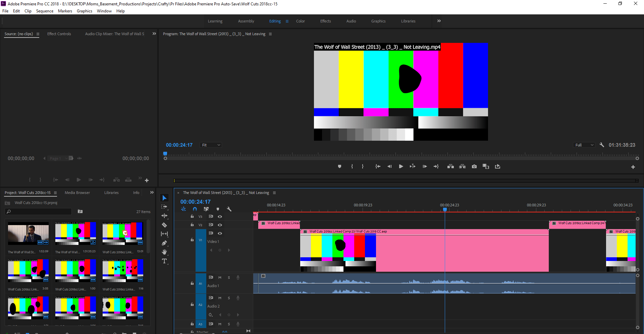Add a marker at the playhead
This screenshot has width=644, height=334.
(218, 209)
